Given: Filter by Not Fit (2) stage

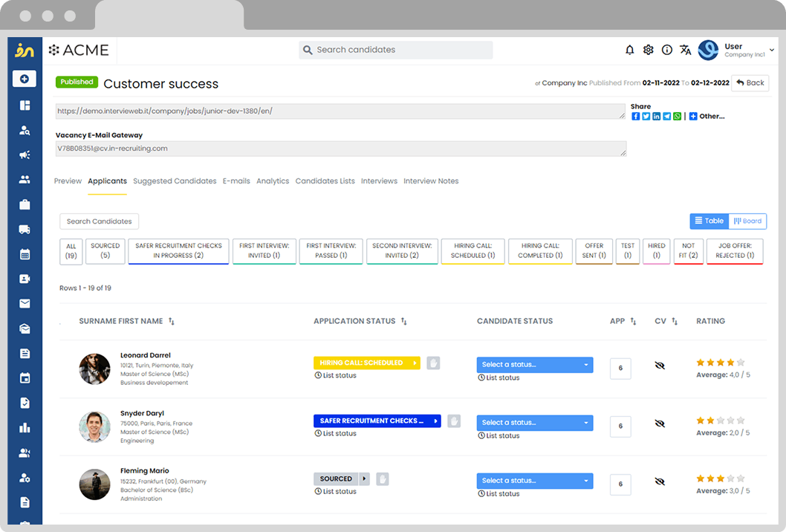Looking at the screenshot, I should point(689,250).
